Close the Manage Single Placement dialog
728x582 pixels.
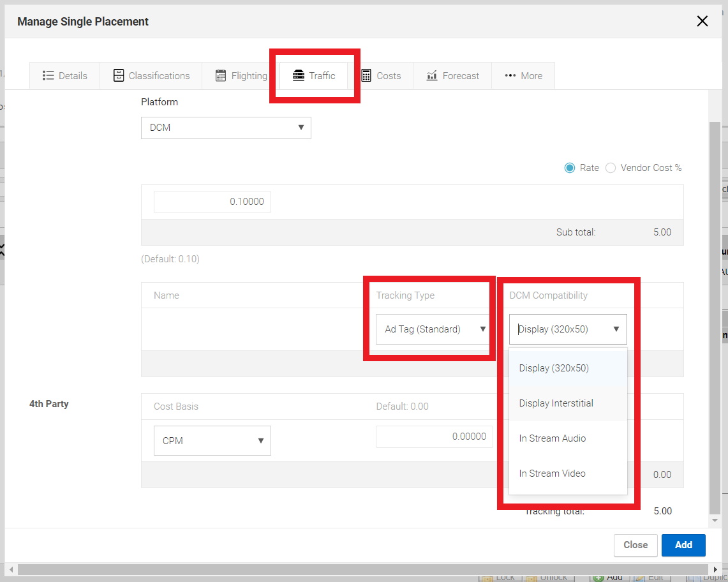point(702,21)
